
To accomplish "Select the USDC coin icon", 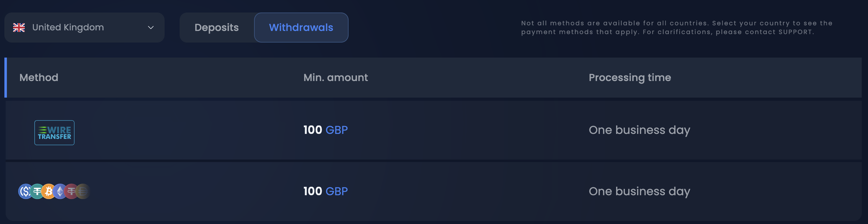I will point(26,191).
